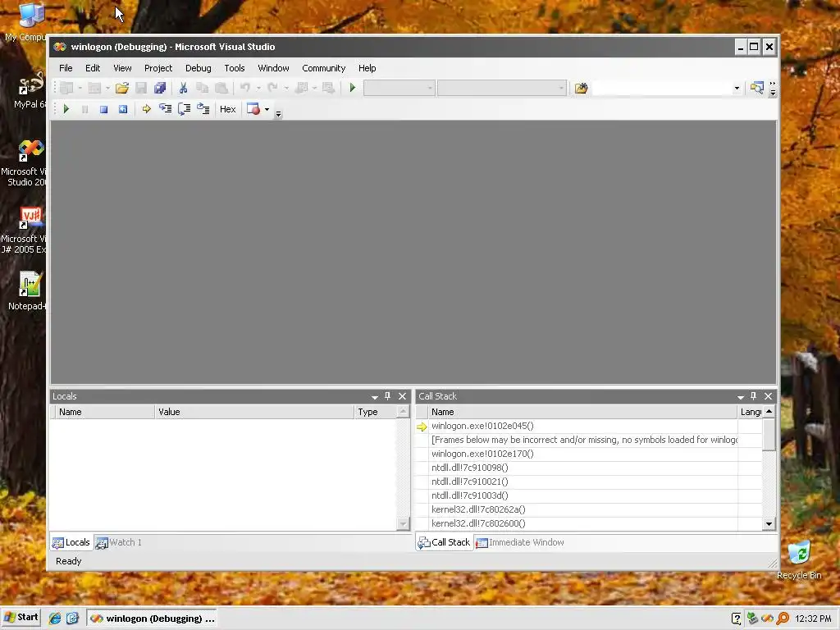The width and height of the screenshot is (840, 630).
Task: Open Recycle Bin desktop icon
Action: point(799,560)
